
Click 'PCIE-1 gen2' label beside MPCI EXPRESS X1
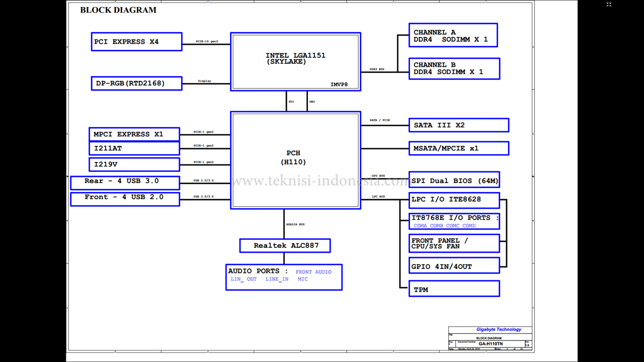pos(204,132)
